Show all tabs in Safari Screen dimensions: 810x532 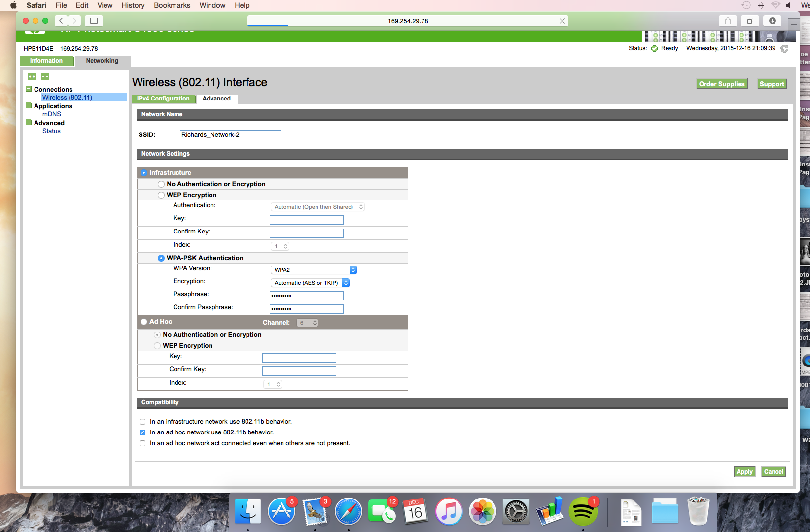click(x=750, y=21)
